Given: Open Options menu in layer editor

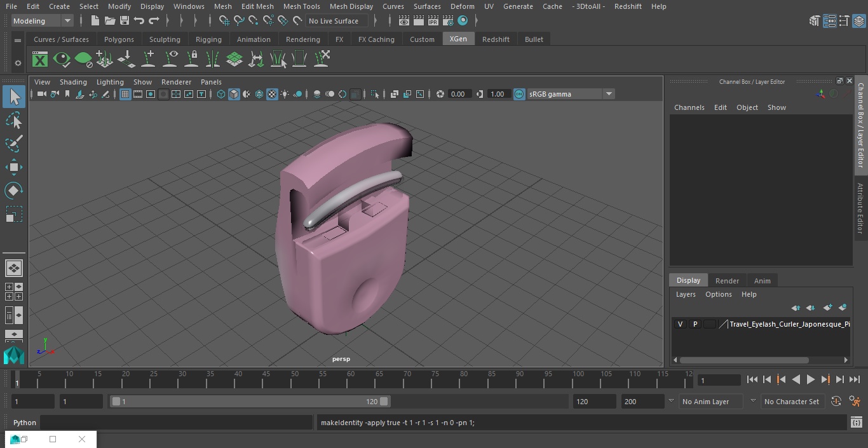Looking at the screenshot, I should 719,294.
